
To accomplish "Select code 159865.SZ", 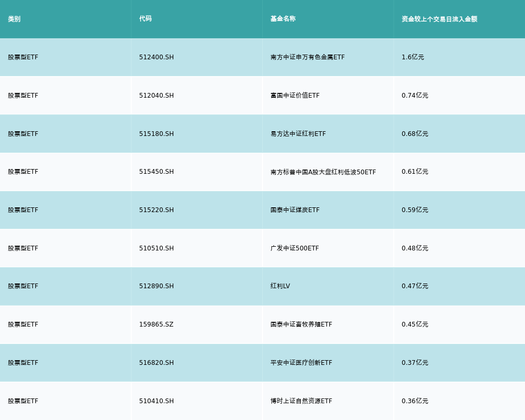I will [x=156, y=324].
